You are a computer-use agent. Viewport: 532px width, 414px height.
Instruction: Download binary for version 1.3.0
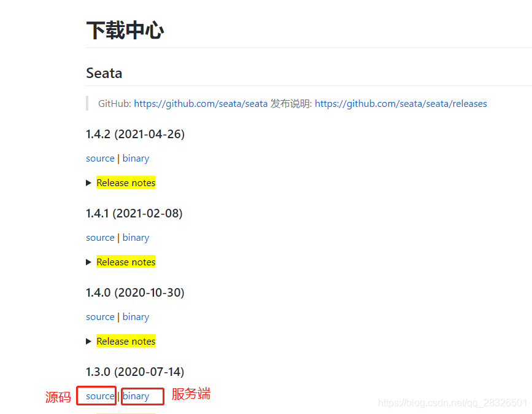coord(136,396)
